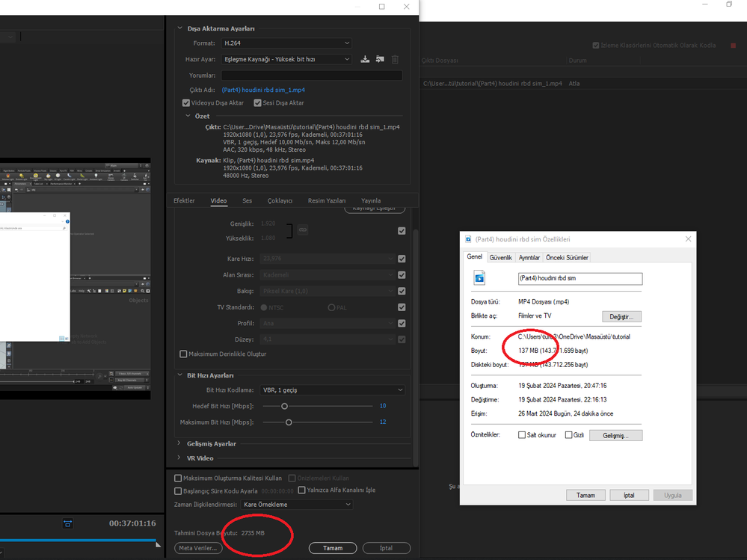This screenshot has height=560, width=747.
Task: Click the Yorumlar comments input field
Action: click(x=312, y=76)
